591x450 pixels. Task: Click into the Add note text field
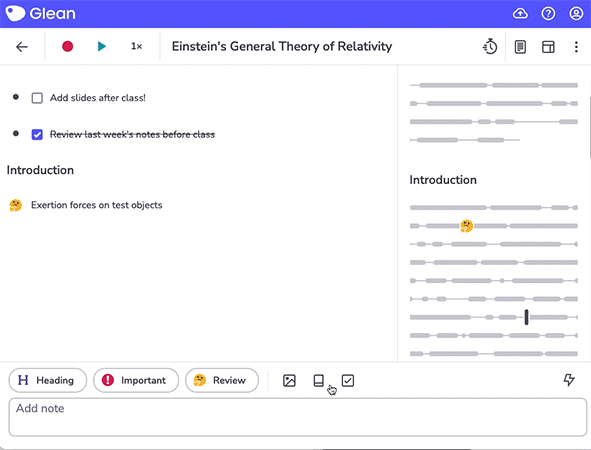click(x=297, y=417)
